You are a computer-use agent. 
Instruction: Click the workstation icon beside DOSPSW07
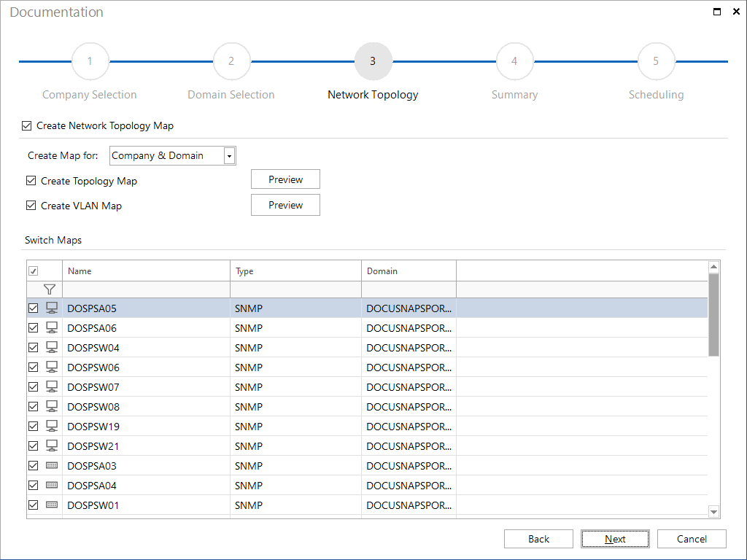click(52, 386)
